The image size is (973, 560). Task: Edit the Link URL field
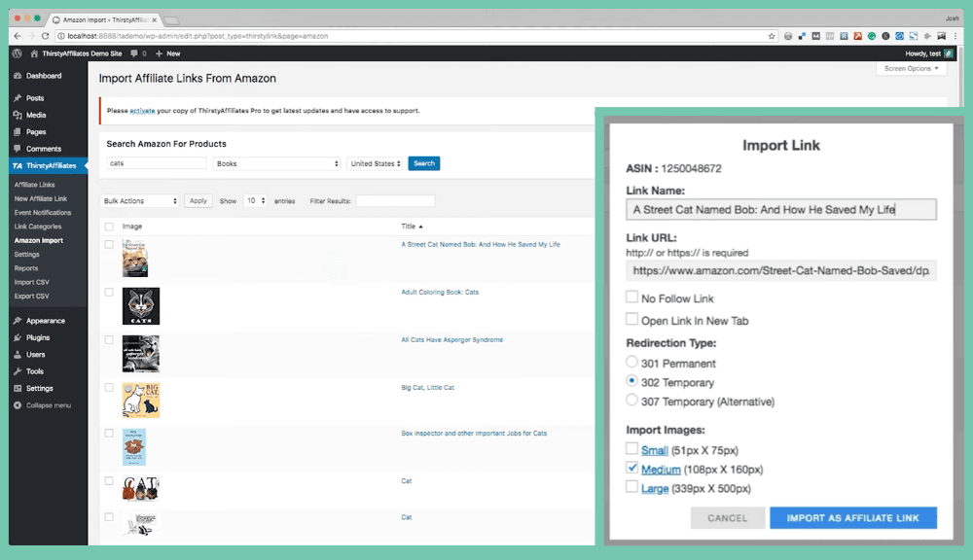point(780,270)
